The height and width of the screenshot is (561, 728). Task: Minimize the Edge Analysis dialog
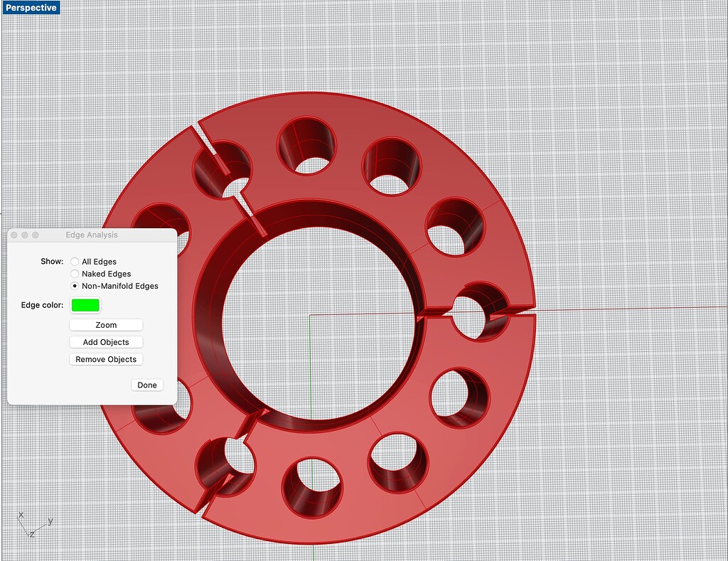tap(25, 235)
